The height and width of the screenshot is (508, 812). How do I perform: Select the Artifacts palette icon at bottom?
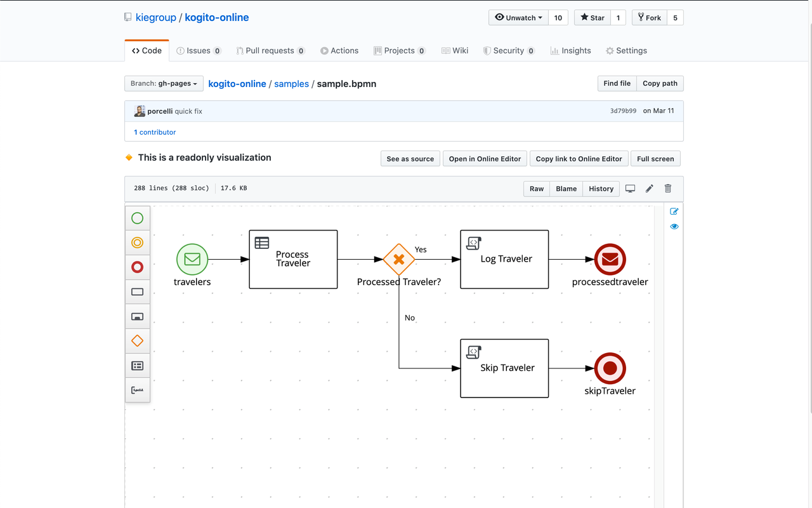(x=137, y=390)
